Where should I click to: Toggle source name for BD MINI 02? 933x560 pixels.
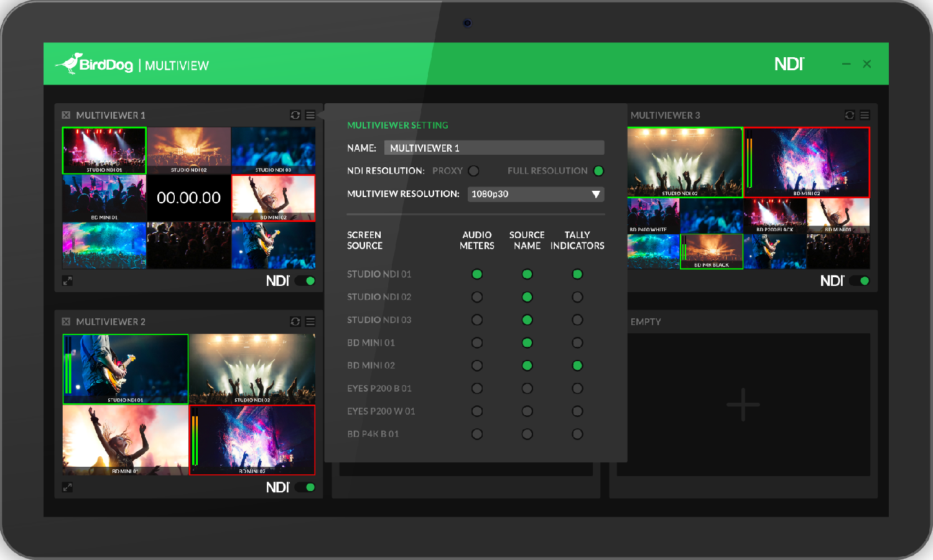(527, 365)
